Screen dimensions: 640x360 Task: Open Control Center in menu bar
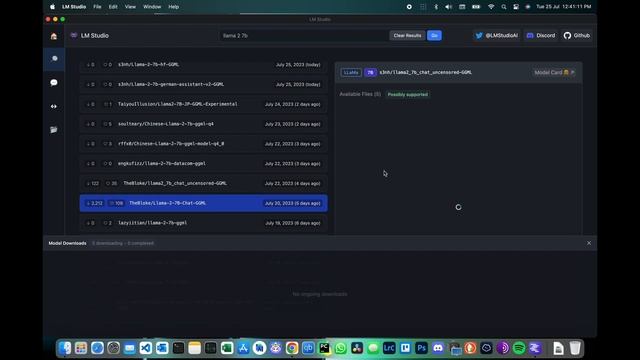coord(516,7)
